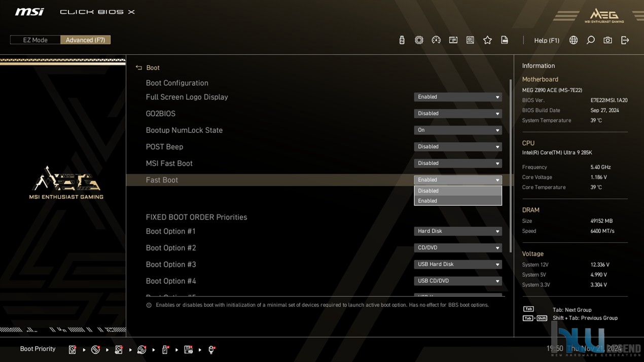This screenshot has width=644, height=362.
Task: Click the MEG Z890 ACE (MS-7E22) motherboard name
Action: pos(552,90)
